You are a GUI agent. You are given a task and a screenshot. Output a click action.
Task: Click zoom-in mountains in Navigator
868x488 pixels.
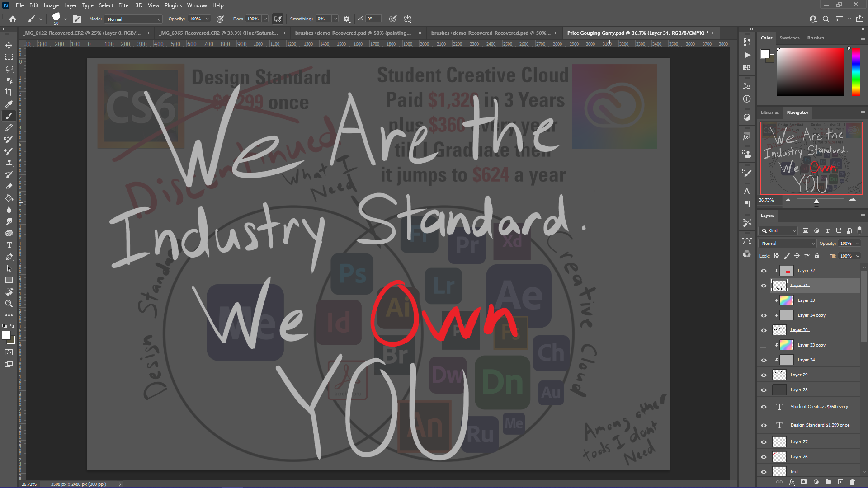pos(852,200)
